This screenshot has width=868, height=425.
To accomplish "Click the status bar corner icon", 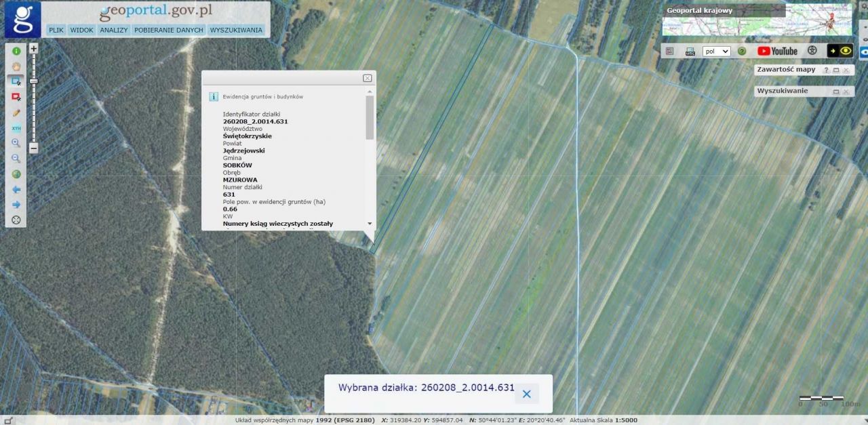I will click(x=9, y=420).
